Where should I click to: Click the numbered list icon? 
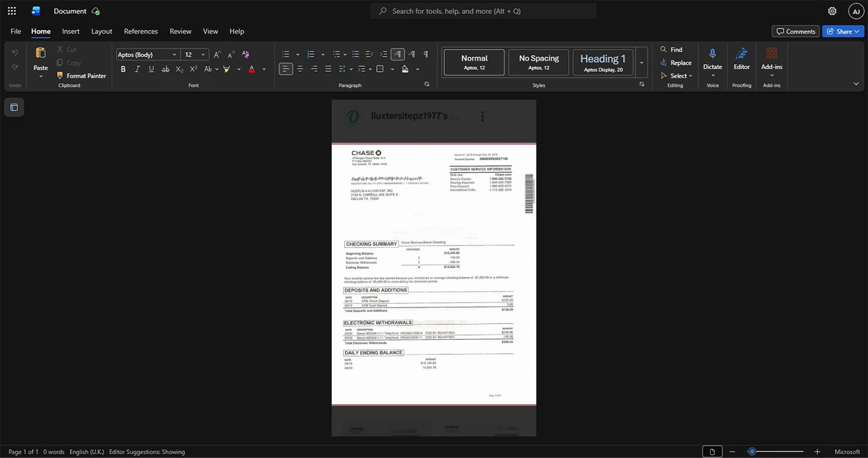tap(311, 55)
